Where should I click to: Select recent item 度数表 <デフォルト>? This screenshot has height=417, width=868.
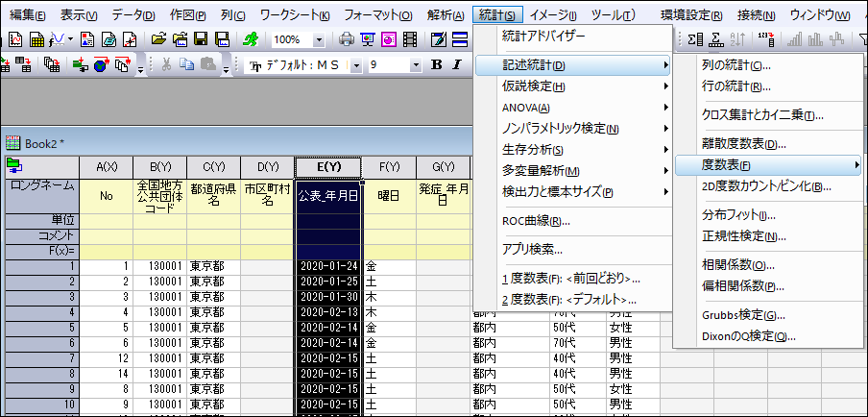[572, 300]
